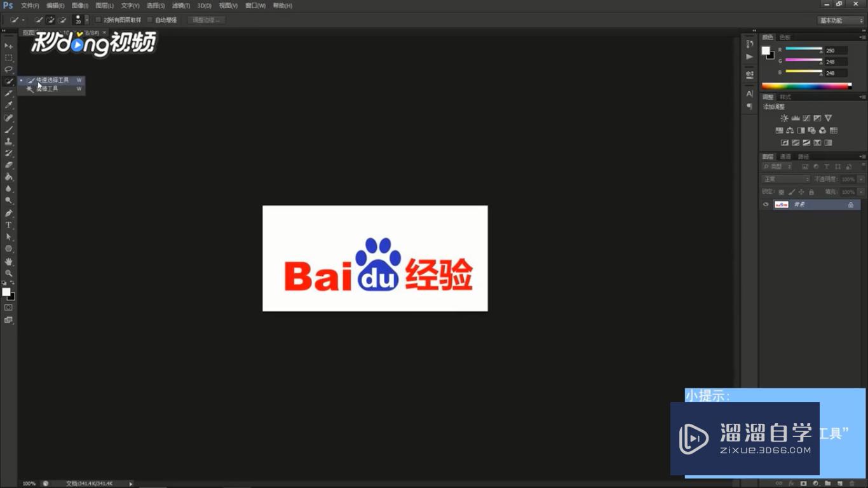Switch to the Paths tab
The width and height of the screenshot is (868, 488).
tap(804, 156)
